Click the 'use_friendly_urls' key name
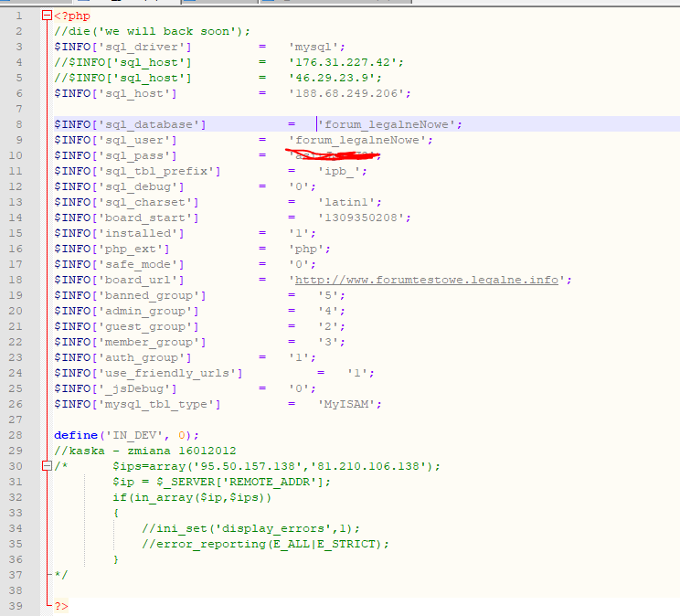The image size is (680, 616). (x=169, y=373)
